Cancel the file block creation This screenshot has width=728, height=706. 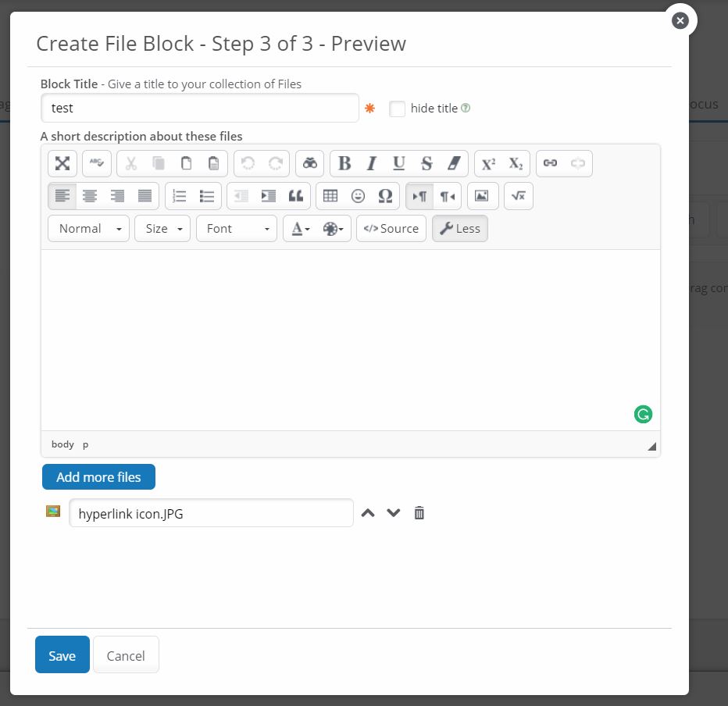[x=126, y=655]
